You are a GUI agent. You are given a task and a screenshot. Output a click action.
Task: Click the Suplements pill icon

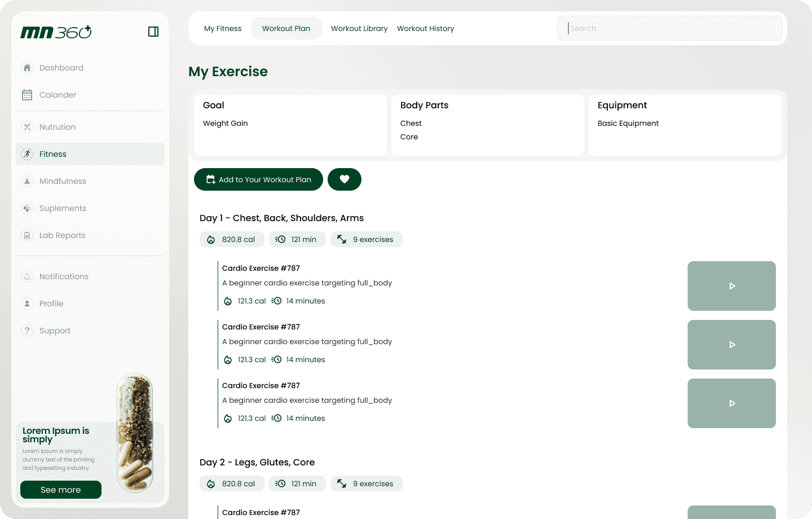27,208
